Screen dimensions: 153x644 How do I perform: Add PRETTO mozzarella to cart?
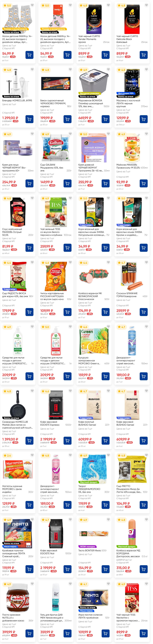coord(143,505)
